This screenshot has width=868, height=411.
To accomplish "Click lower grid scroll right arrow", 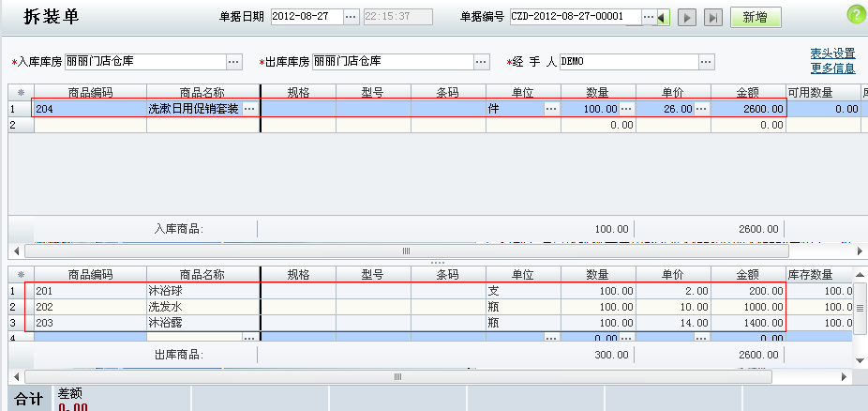I will click(844, 376).
